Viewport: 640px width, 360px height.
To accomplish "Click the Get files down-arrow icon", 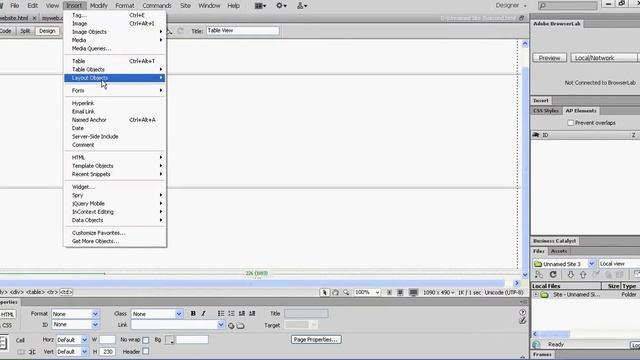I will (x=571, y=275).
